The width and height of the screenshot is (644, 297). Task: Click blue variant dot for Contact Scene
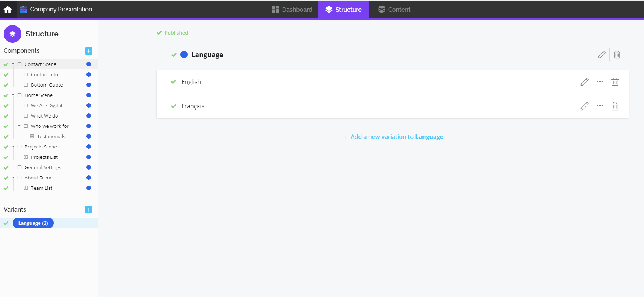[89, 64]
